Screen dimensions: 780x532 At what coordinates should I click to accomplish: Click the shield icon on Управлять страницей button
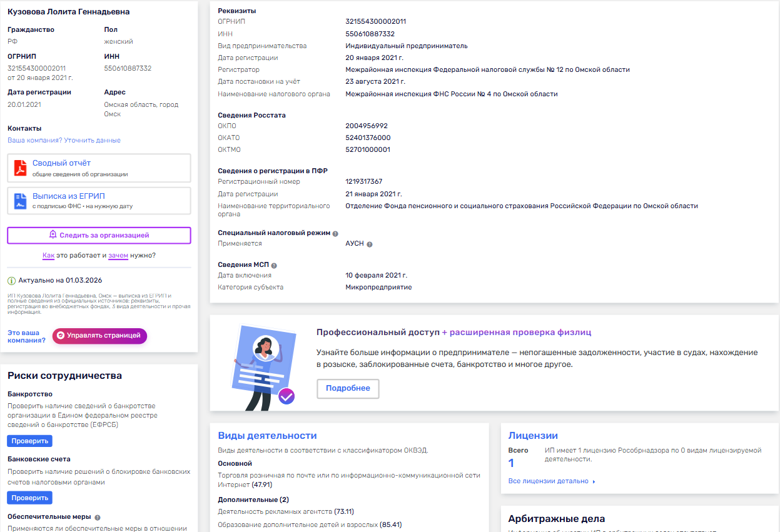(x=59, y=336)
